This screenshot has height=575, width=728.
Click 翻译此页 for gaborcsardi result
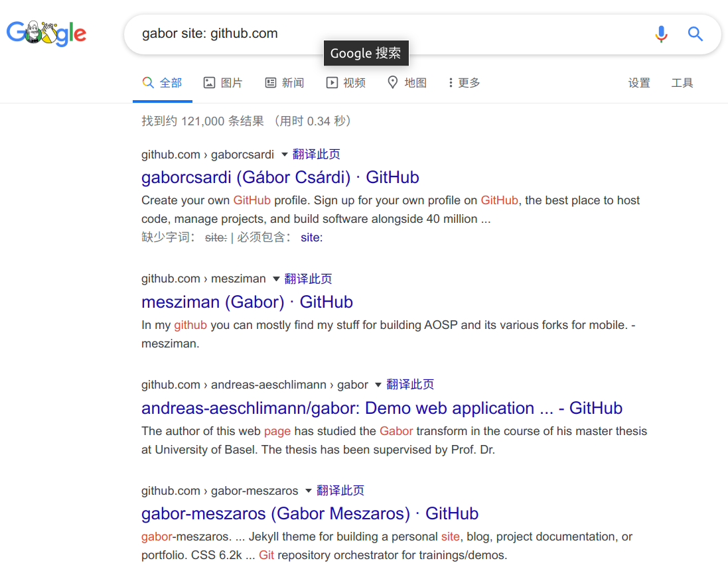(x=316, y=154)
